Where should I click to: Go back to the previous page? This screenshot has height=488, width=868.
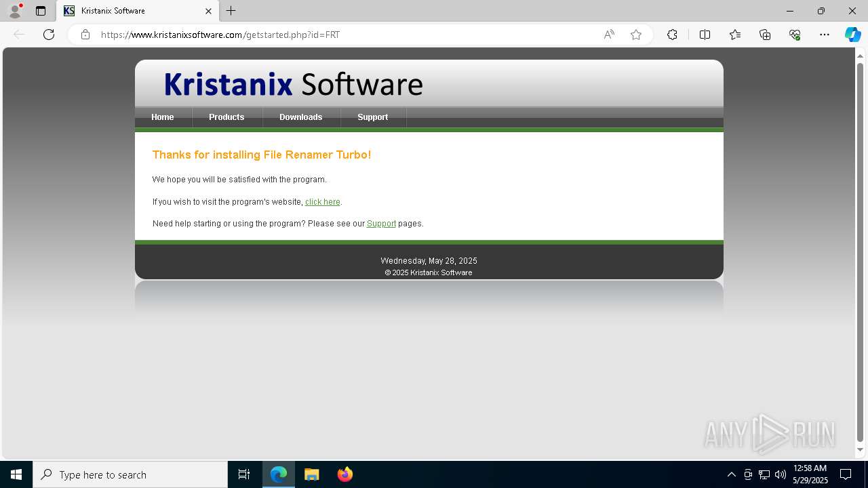coord(19,35)
